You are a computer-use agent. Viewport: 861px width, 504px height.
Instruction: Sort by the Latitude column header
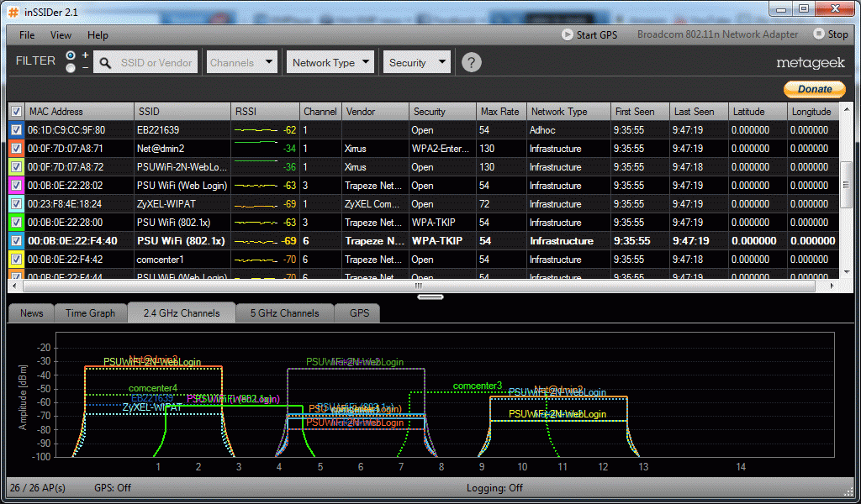[x=758, y=112]
